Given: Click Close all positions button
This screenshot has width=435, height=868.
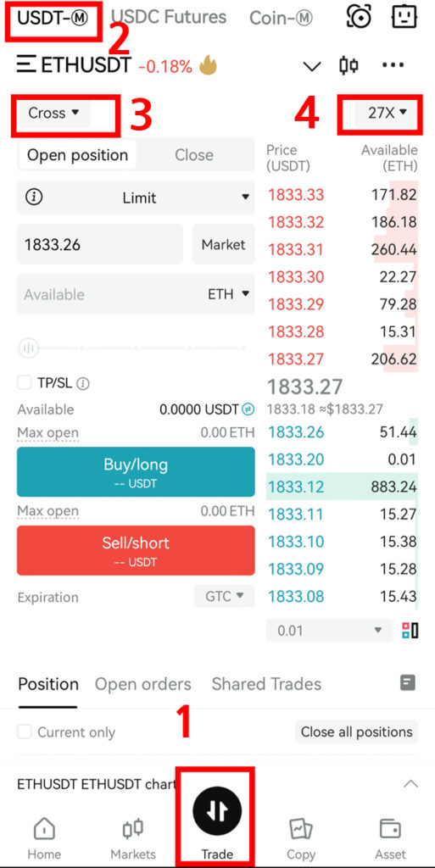Looking at the screenshot, I should tap(357, 732).
